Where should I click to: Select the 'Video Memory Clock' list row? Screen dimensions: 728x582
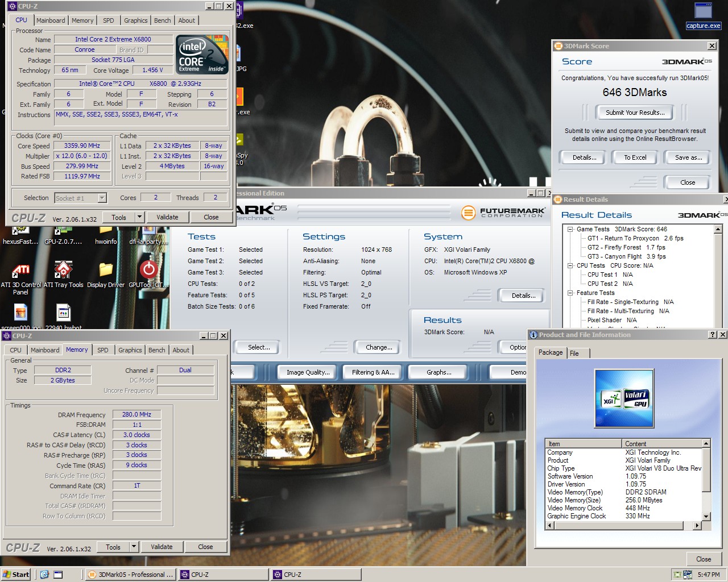pos(624,508)
